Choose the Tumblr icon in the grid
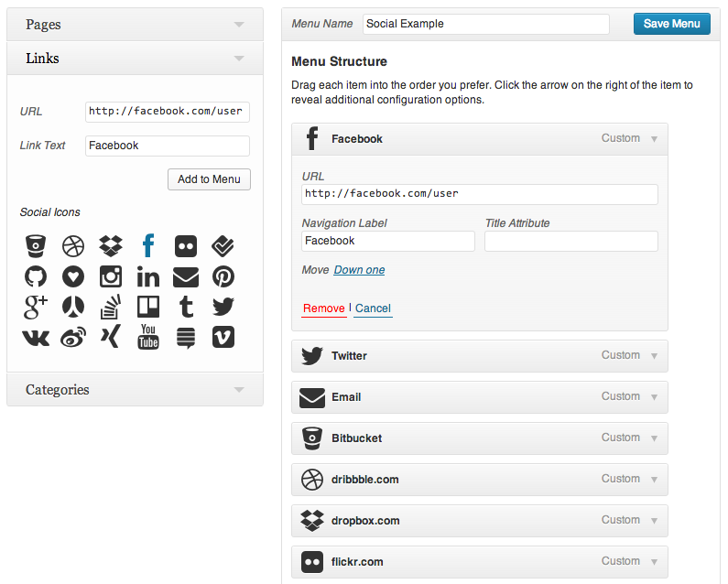Image resolution: width=728 pixels, height=584 pixels. (x=186, y=307)
